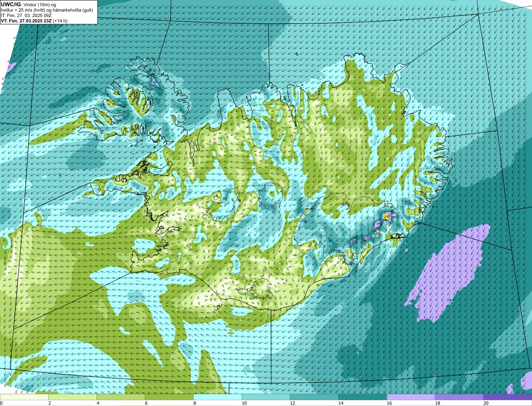
Task: Click the legend scale label '20'
Action: (486, 403)
